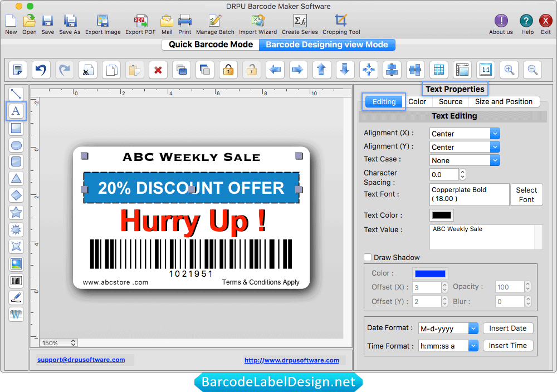This screenshot has height=392, width=557.
Task: Switch to Barcode Designing view Mode tab
Action: click(x=327, y=45)
